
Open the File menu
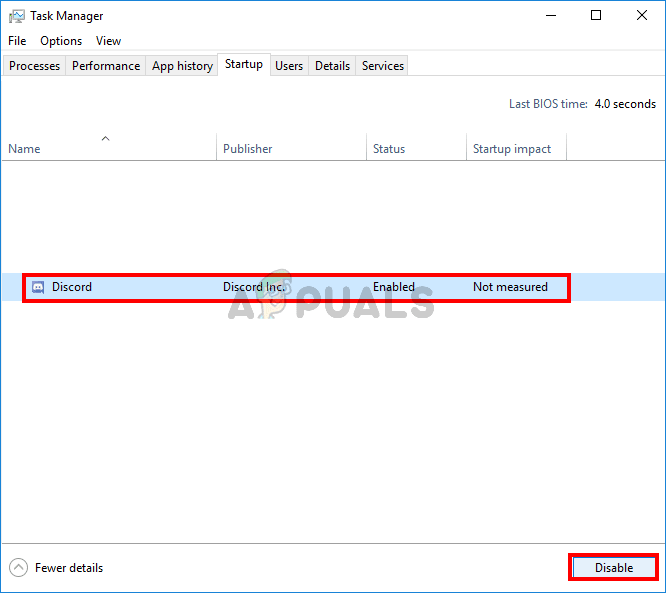coord(17,41)
